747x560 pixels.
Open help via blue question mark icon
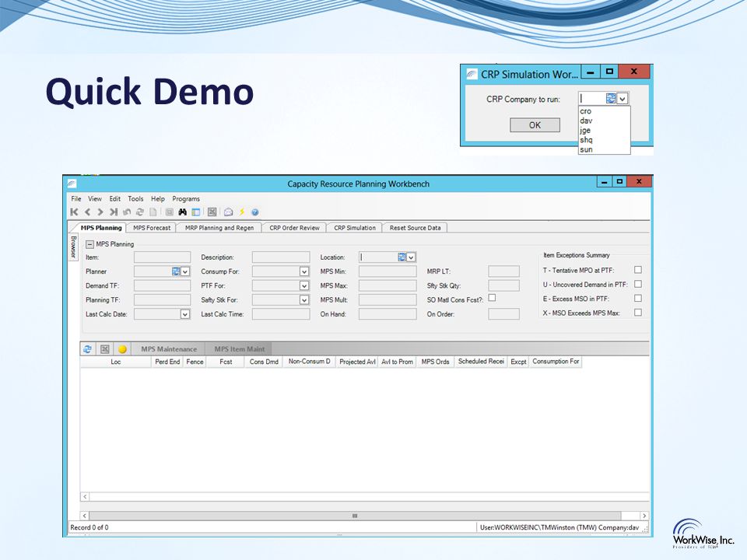click(255, 212)
